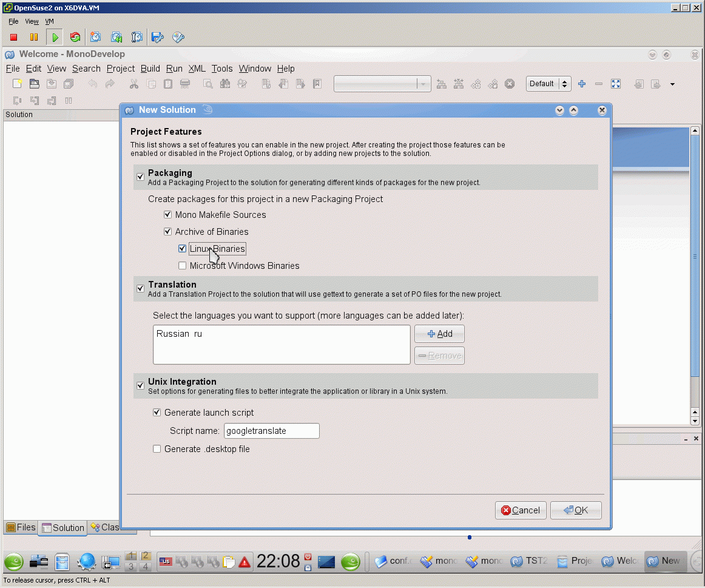Click the Open file toolbar icon in MonoDevelop
The width and height of the screenshot is (705, 588).
(x=34, y=84)
